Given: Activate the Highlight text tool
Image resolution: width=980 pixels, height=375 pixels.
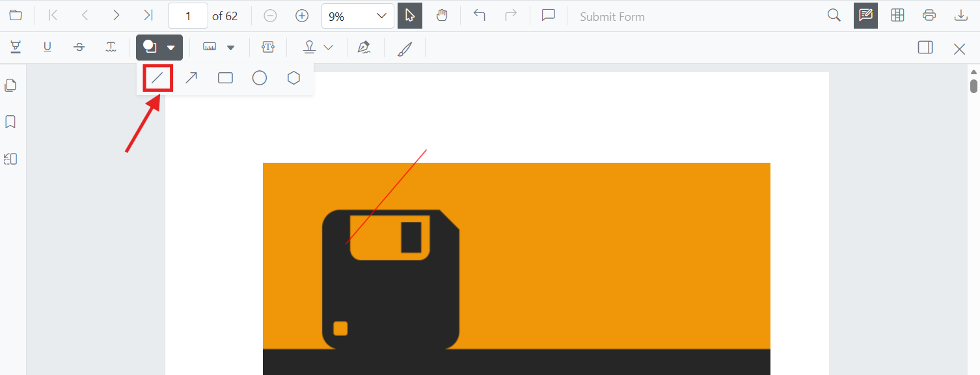Looking at the screenshot, I should 16,47.
